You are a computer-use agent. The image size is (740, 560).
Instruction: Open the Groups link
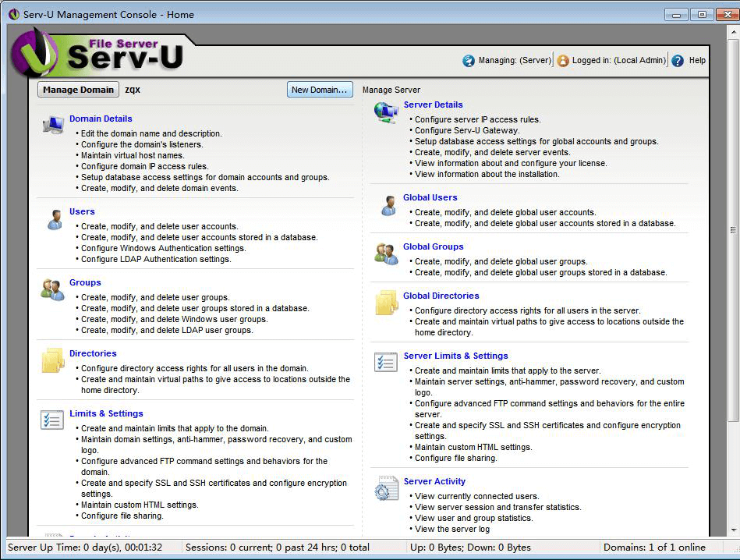pyautogui.click(x=85, y=282)
